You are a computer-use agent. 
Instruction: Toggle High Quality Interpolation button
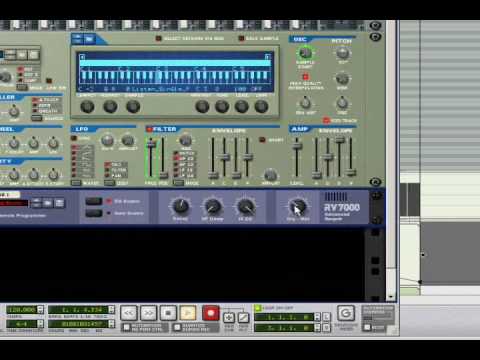pos(305,77)
